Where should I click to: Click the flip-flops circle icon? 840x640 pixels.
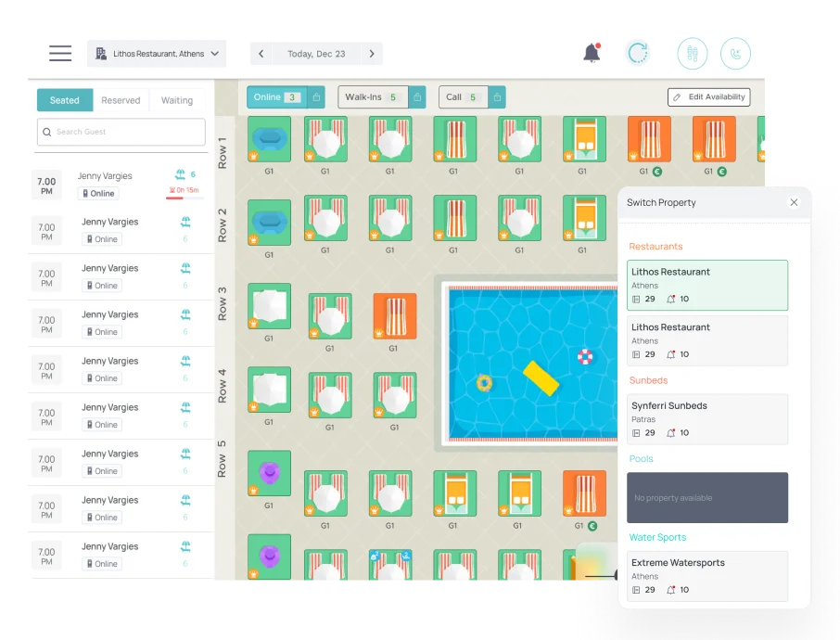coord(693,54)
